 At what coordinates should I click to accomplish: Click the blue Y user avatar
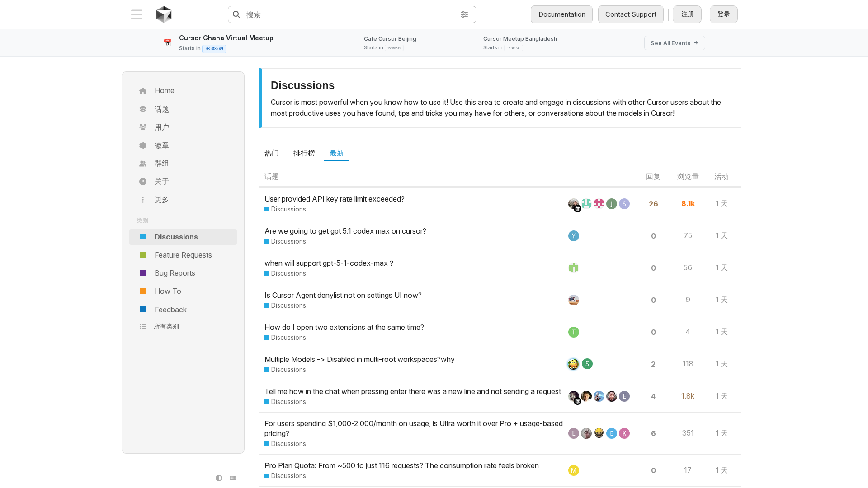(x=573, y=236)
